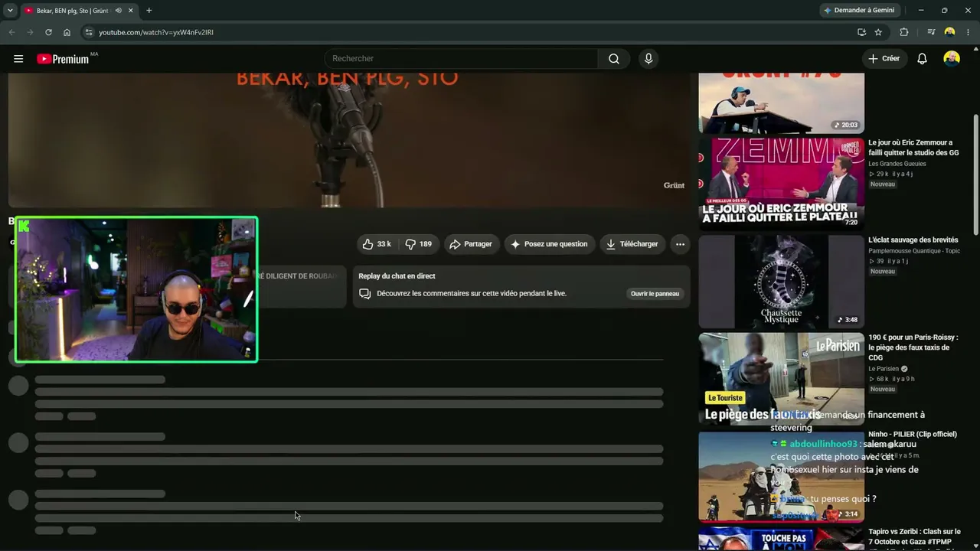Go back in browser history
Screen dimensions: 980x551
pyautogui.click(x=11, y=32)
